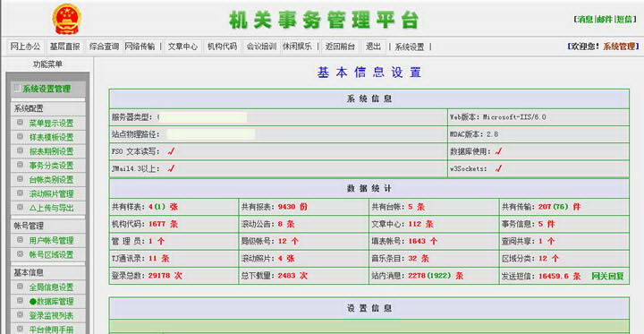This screenshot has height=334, width=644.
Task: Click the 共有报表 9430 份 cell
Action: pos(303,207)
